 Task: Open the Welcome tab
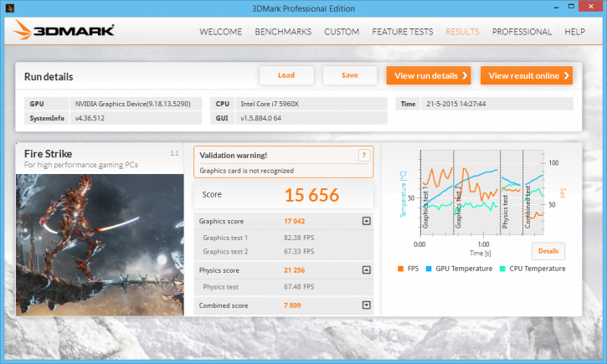[220, 32]
